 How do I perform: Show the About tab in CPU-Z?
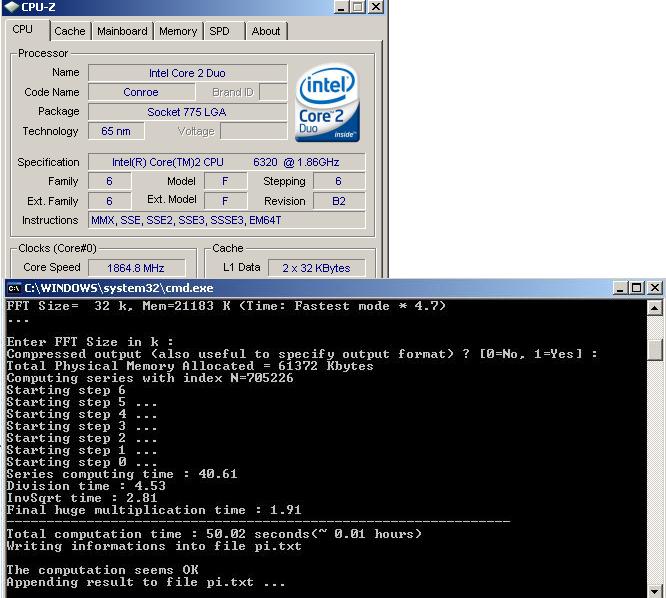(266, 31)
